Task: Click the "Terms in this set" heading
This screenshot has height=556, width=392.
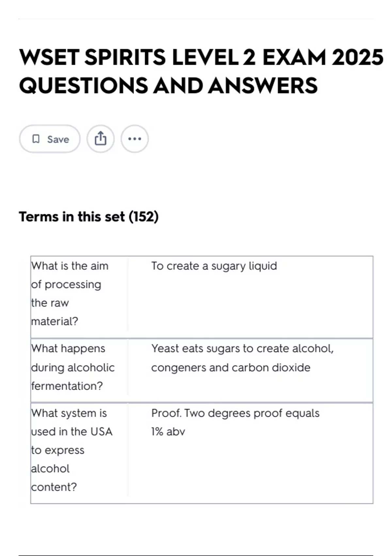Action: pos(72,217)
